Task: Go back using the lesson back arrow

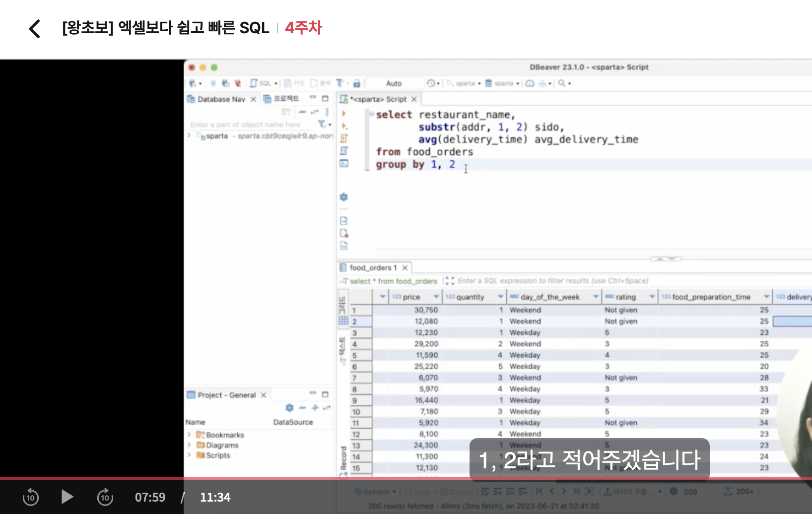Action: click(x=34, y=28)
